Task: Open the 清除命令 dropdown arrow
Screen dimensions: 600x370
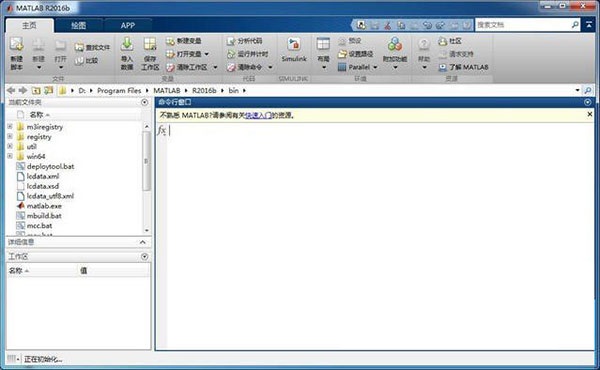Action: [270, 67]
